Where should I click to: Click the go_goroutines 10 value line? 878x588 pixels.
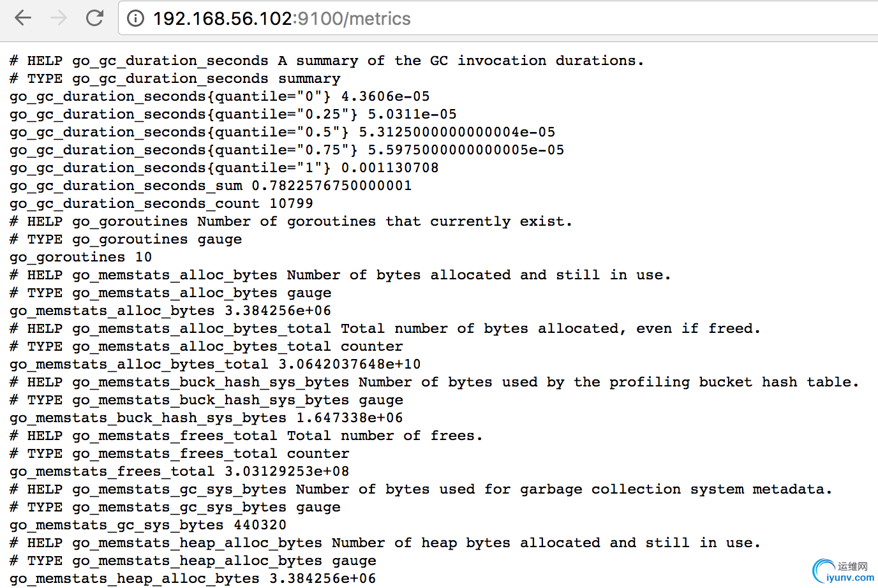tap(81, 257)
